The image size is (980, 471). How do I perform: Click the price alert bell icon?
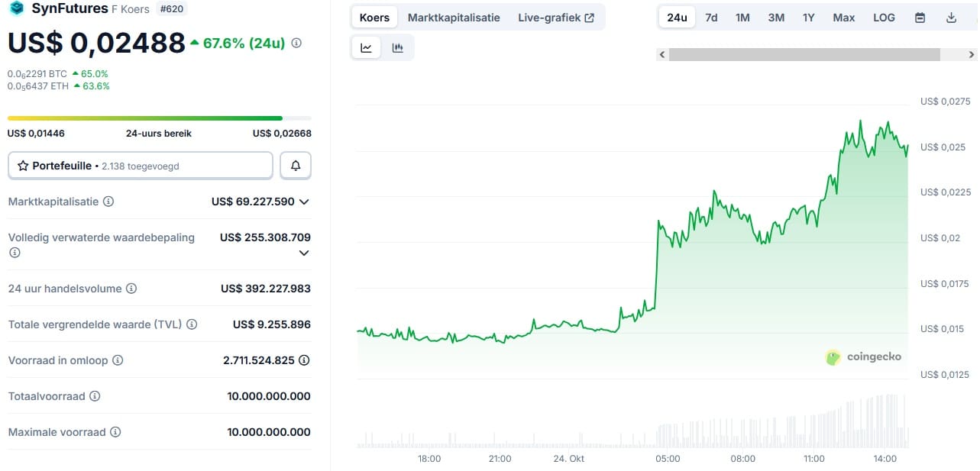point(296,165)
